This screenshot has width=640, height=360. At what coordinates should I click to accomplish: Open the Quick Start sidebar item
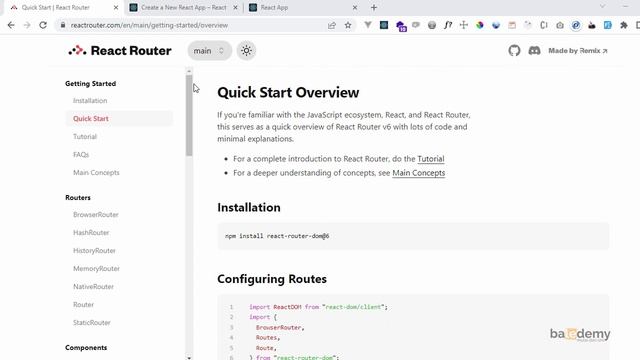coord(119,119)
